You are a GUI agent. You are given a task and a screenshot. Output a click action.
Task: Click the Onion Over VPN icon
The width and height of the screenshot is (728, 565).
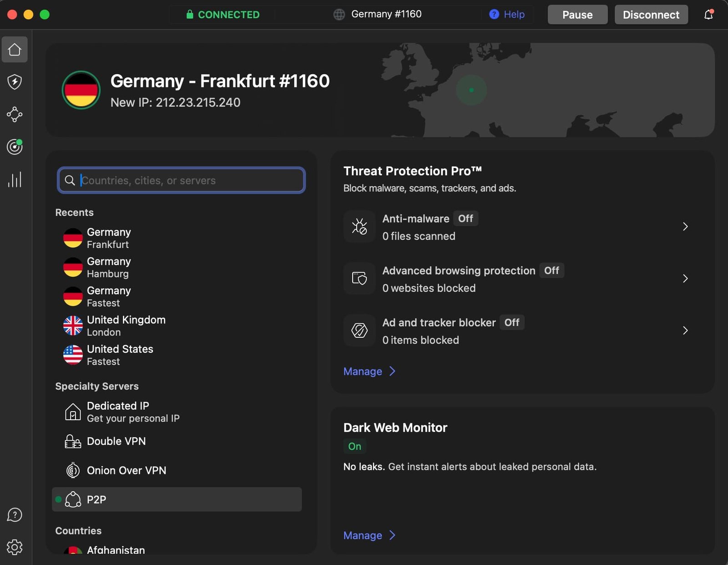click(x=73, y=470)
